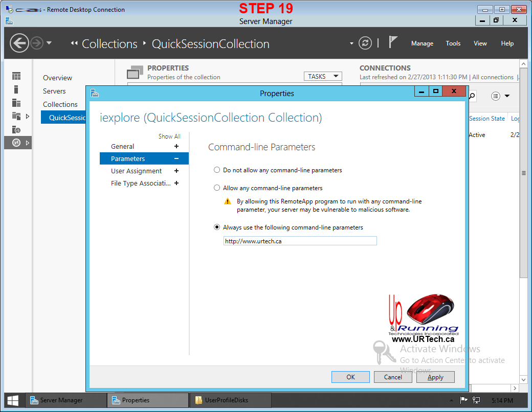Viewport: 532px width, 412px height.
Task: Open the TASKS dropdown in Properties panel
Action: click(323, 76)
